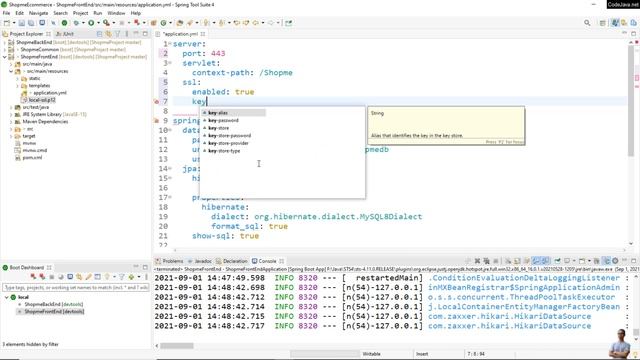The width and height of the screenshot is (640, 360).
Task: Open dropdown arrow next to Run button
Action: point(98,23)
